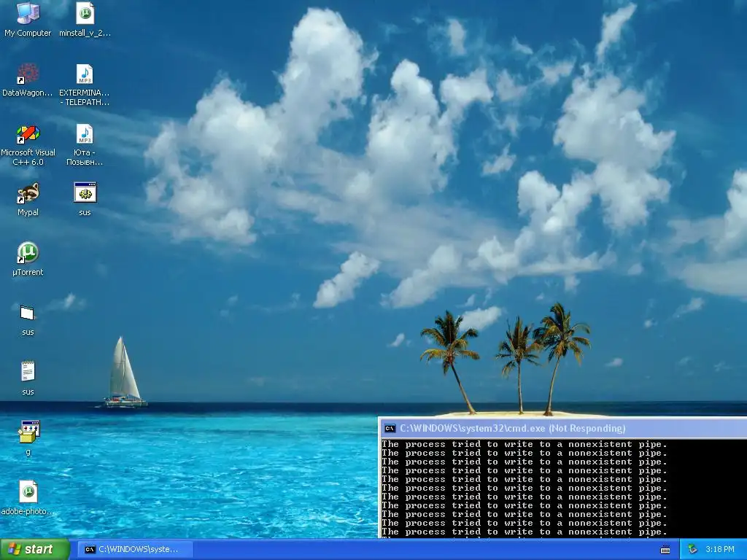Click the cmd.exe (Not Responding) title bar
747x560 pixels.
(x=564, y=428)
